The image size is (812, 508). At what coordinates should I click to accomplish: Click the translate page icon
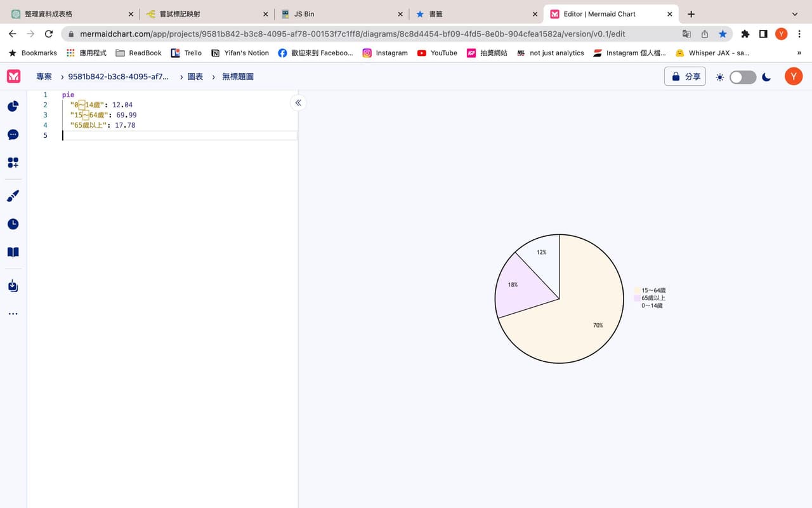[x=686, y=34]
